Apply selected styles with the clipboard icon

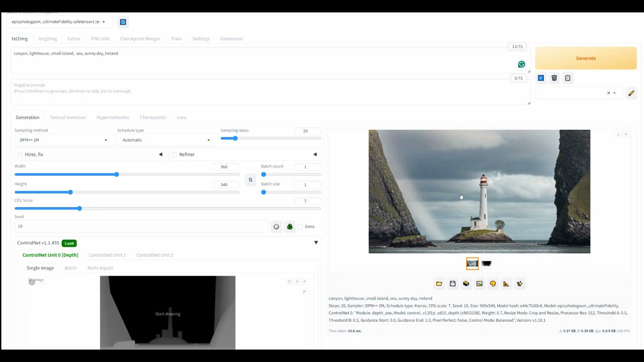click(x=568, y=78)
